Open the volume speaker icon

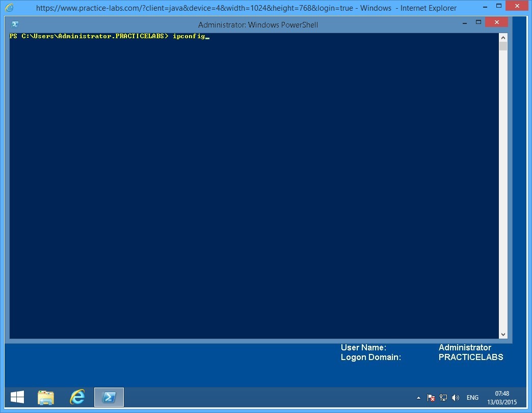[x=455, y=398]
